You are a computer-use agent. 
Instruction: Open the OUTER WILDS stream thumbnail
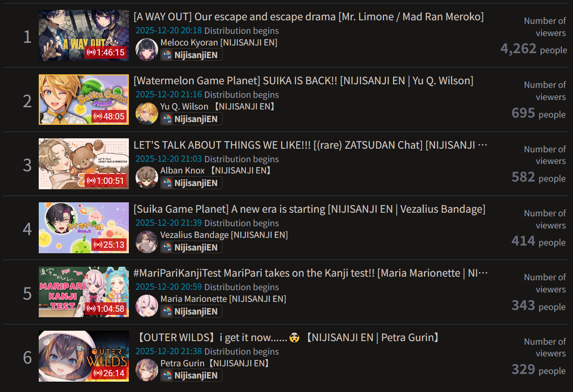(x=84, y=356)
